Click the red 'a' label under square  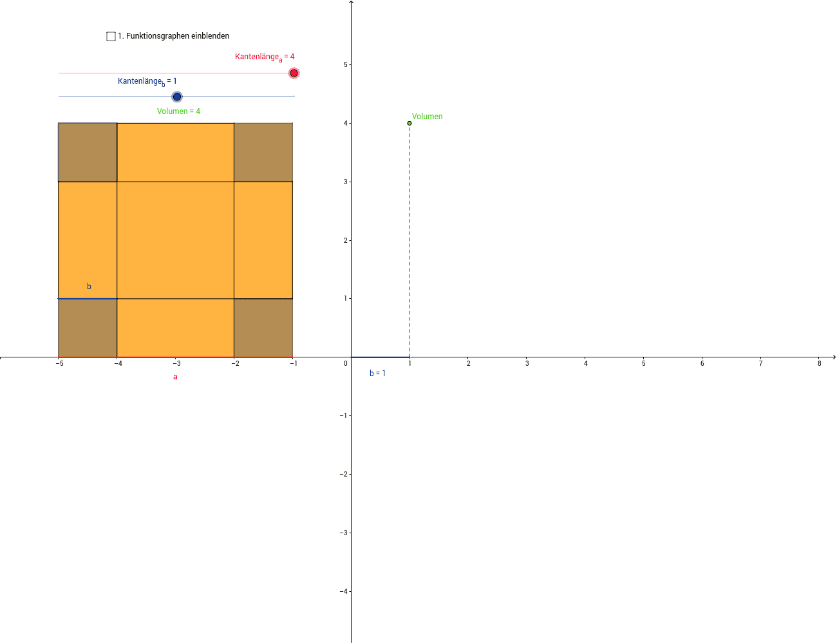pos(175,377)
